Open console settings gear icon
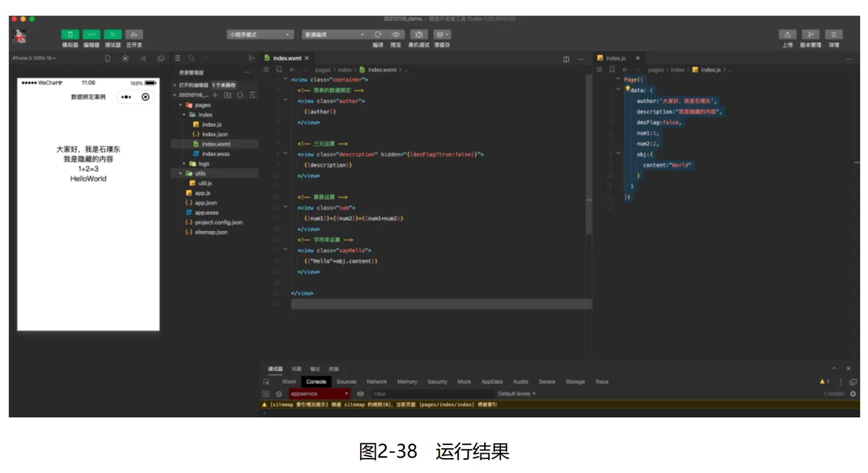The image size is (868, 473). click(853, 394)
